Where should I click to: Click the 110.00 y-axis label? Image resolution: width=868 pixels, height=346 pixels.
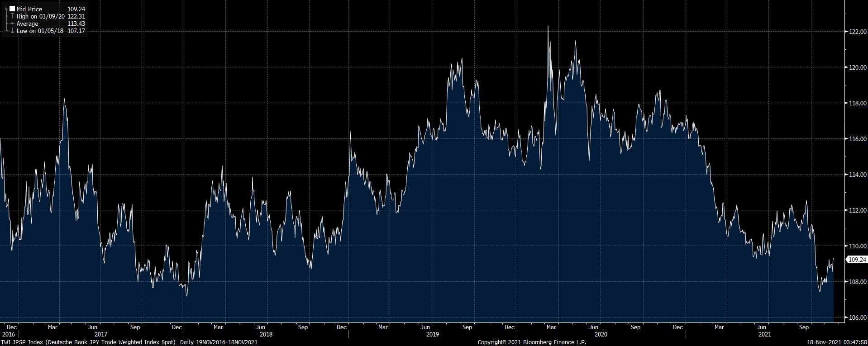pos(858,246)
